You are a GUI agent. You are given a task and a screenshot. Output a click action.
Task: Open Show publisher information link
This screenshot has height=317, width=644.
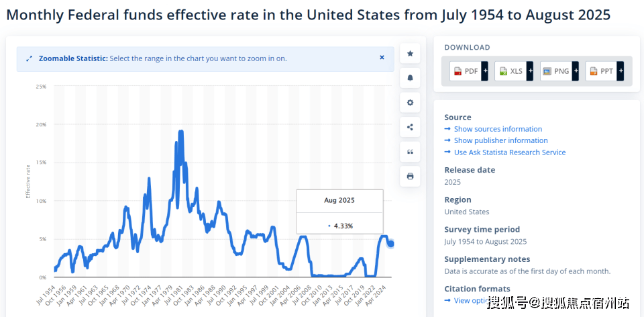[x=500, y=140]
